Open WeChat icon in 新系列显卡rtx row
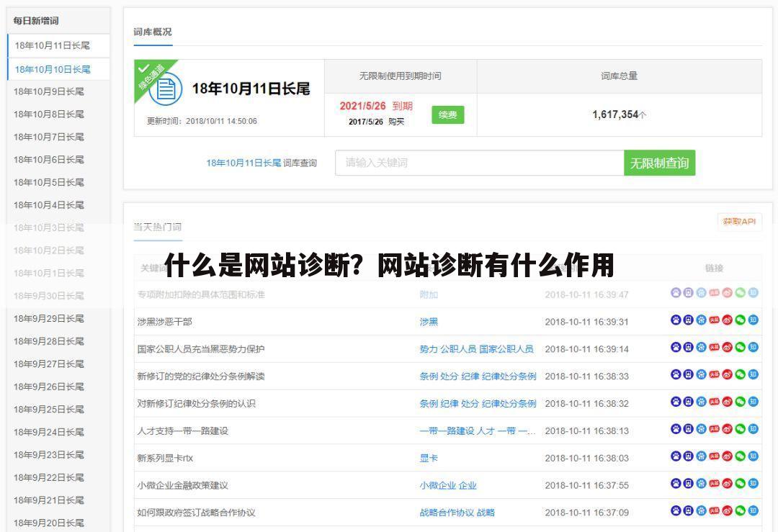 741,456
